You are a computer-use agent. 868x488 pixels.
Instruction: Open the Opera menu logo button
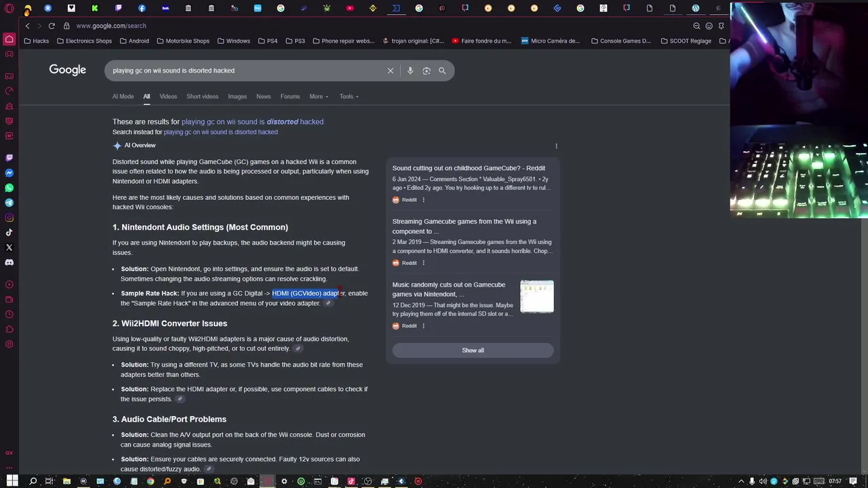tap(9, 9)
